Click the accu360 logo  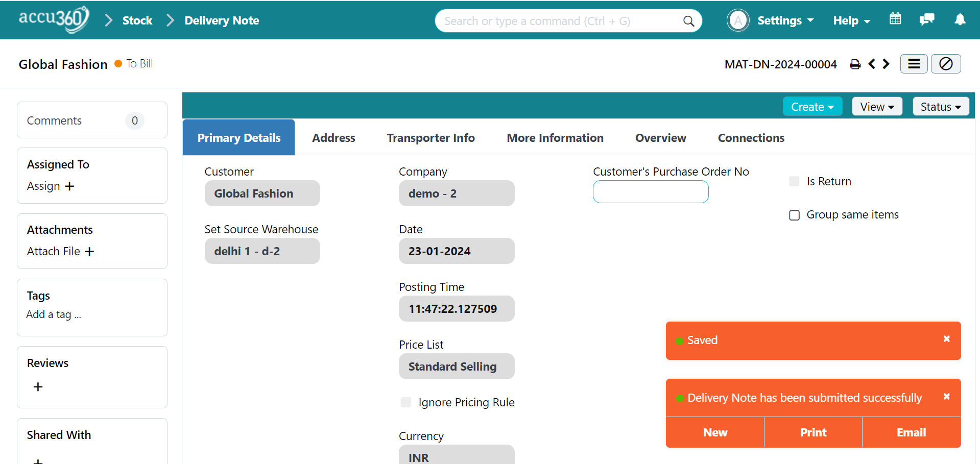tap(54, 19)
